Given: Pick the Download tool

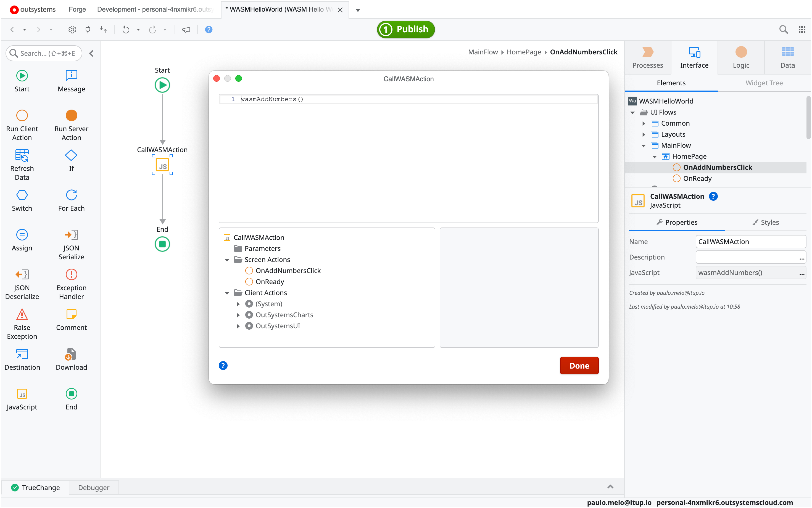Looking at the screenshot, I should tap(71, 359).
